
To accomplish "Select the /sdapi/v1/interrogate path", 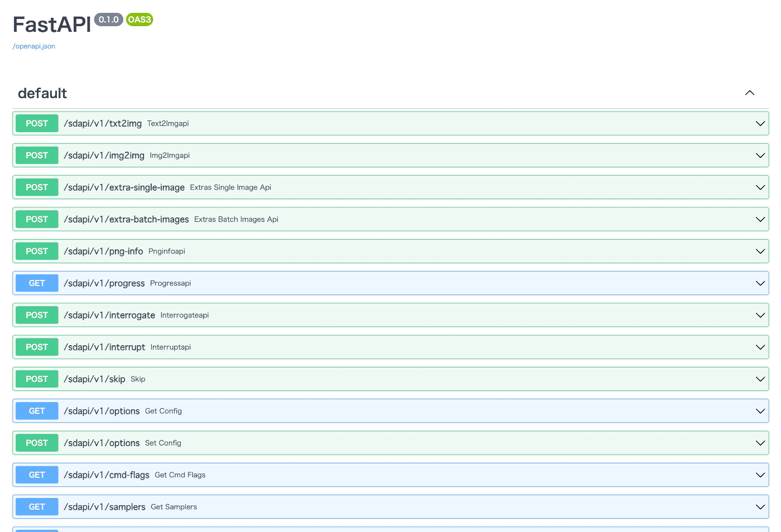I will coord(109,315).
